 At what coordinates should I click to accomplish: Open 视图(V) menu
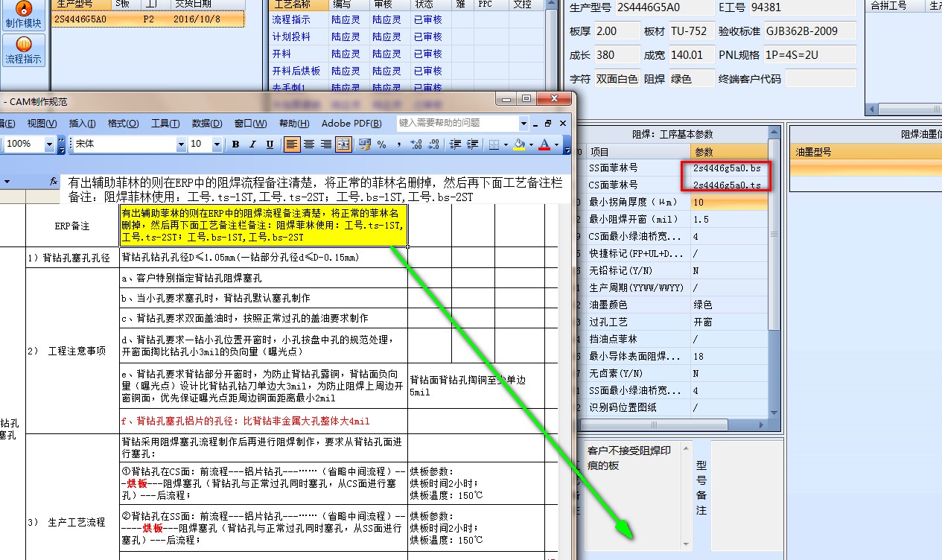coord(42,124)
